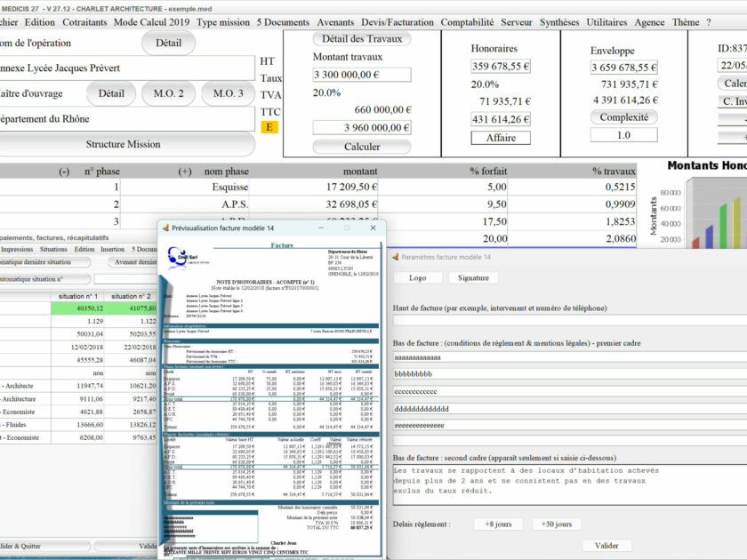Click the 12/02/2018 date cell in situation n° 1

pyautogui.click(x=77, y=348)
